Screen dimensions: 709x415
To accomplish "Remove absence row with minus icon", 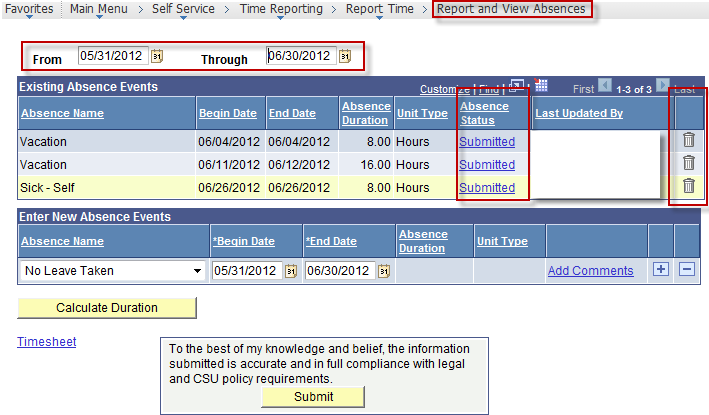I will 687,269.
